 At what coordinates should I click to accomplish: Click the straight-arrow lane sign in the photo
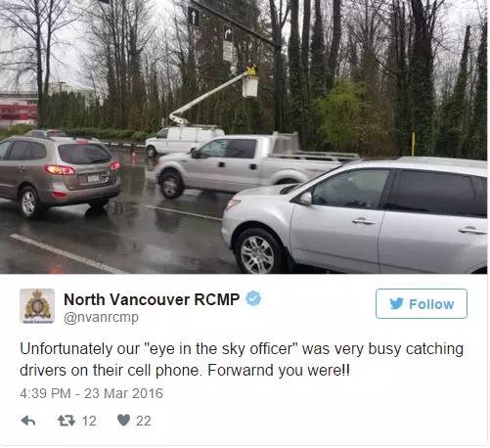194,16
